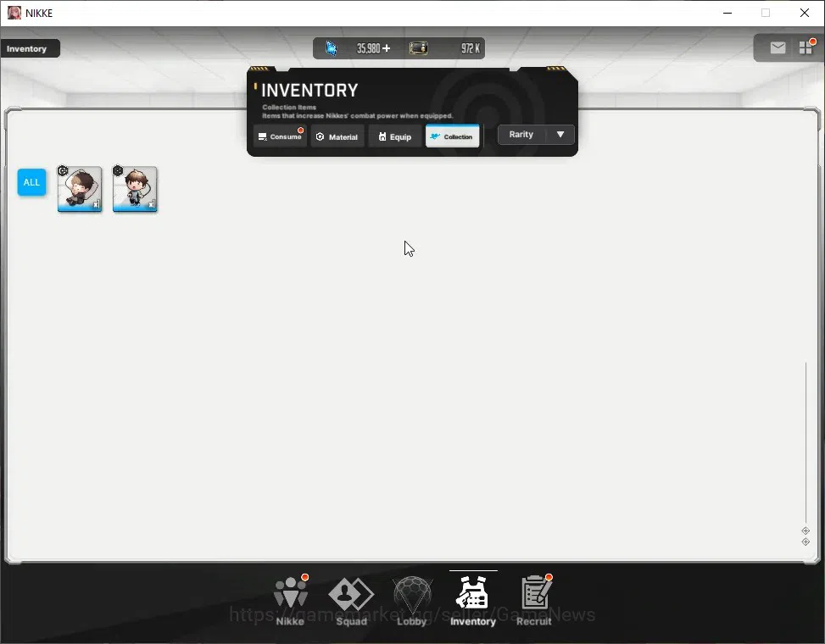Toggle the sort order arrow
Screen dimensions: 825x644
pos(560,135)
